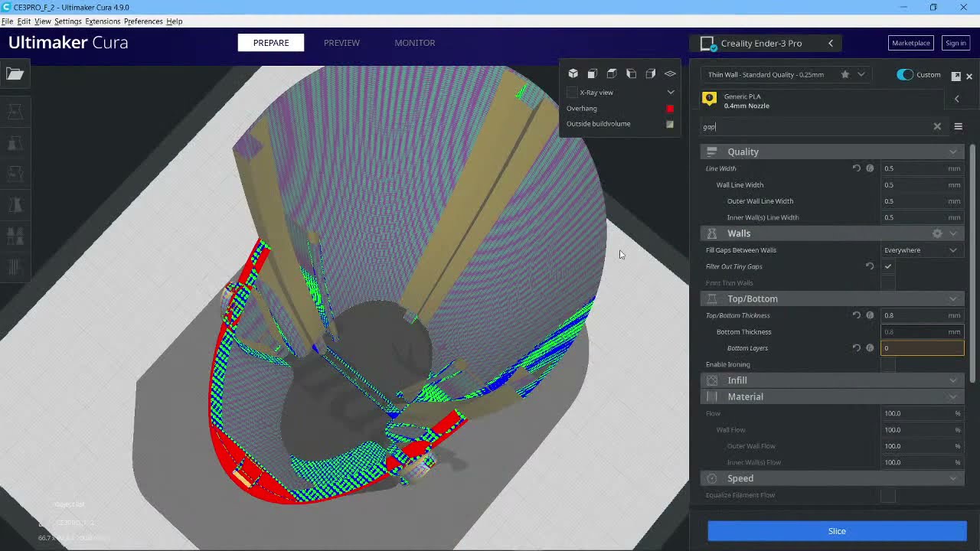980x551 pixels.
Task: Open the Edit menu
Action: click(x=24, y=21)
